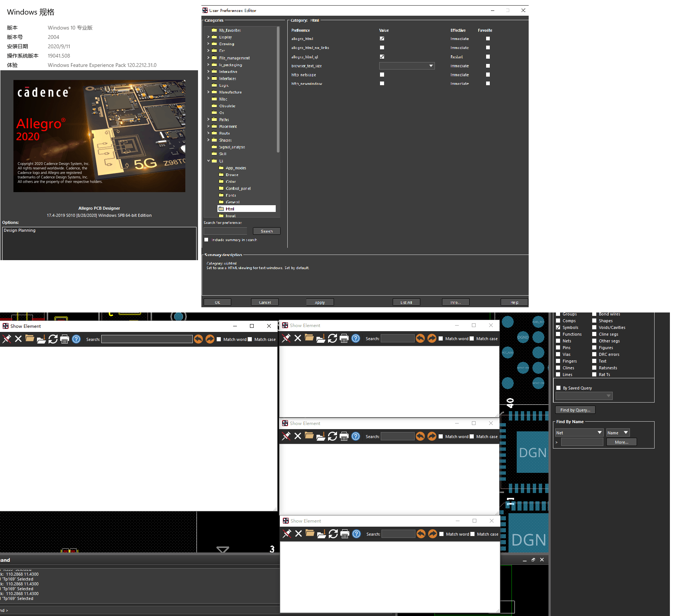Image resolution: width=674 pixels, height=616 pixels.
Task: Open the browser_text_size value dropdown
Action: coord(407,66)
